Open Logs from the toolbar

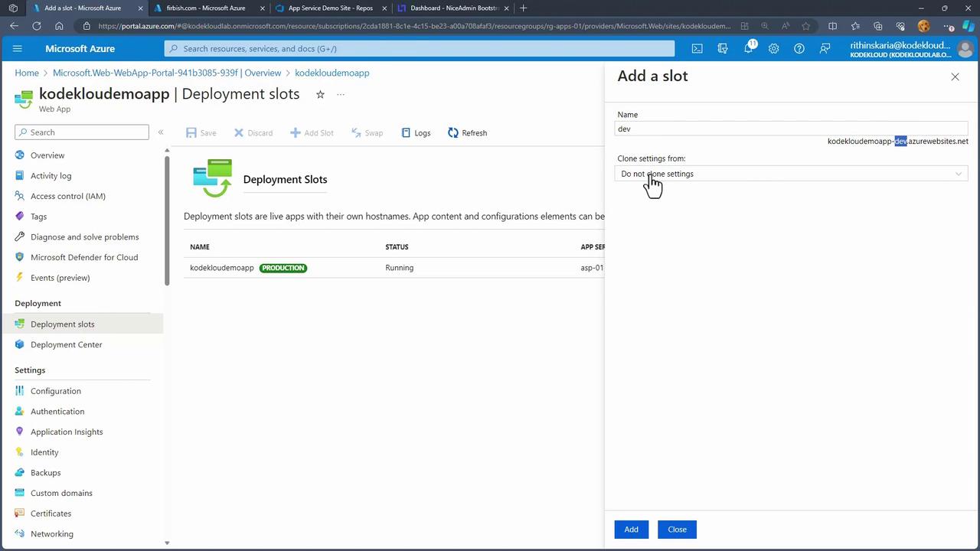[416, 132]
